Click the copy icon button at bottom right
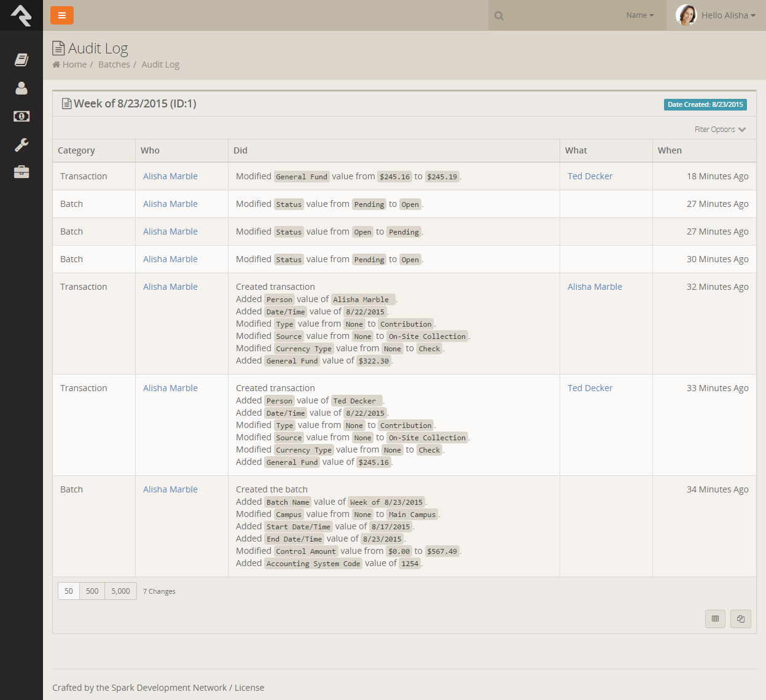 (741, 619)
